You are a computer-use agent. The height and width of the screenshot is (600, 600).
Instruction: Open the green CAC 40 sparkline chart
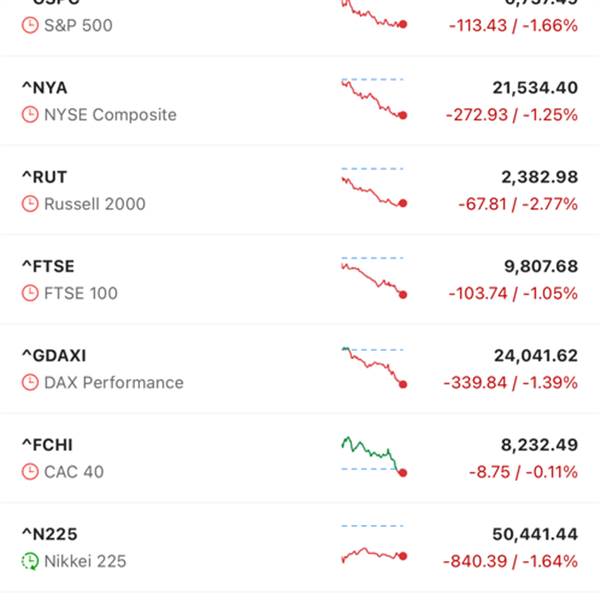pyautogui.click(x=373, y=453)
